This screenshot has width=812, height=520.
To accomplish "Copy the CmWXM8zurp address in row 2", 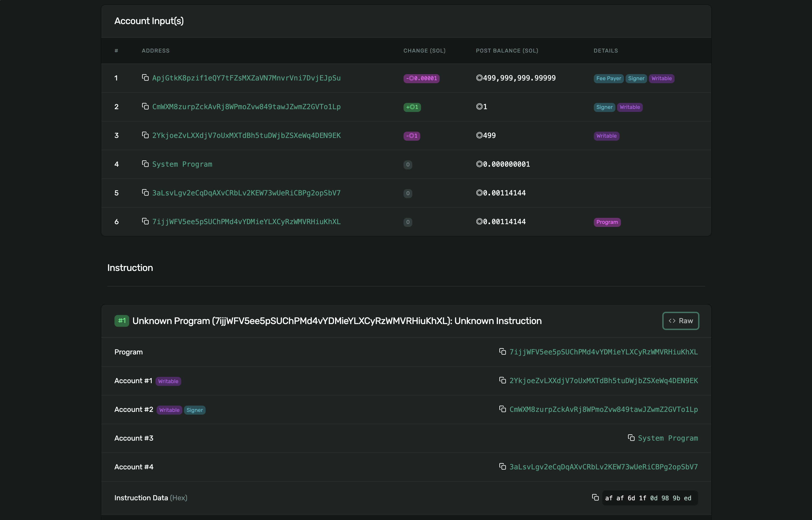I will [145, 106].
